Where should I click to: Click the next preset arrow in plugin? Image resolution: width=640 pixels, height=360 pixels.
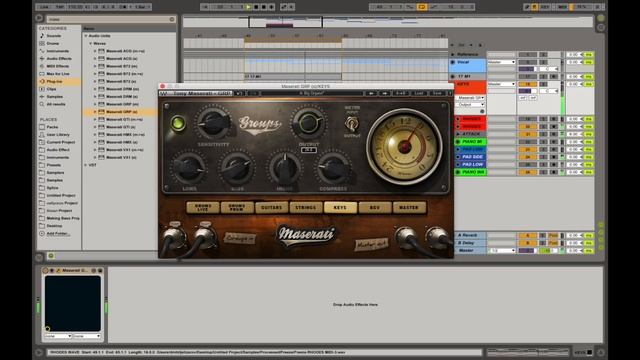click(x=385, y=93)
